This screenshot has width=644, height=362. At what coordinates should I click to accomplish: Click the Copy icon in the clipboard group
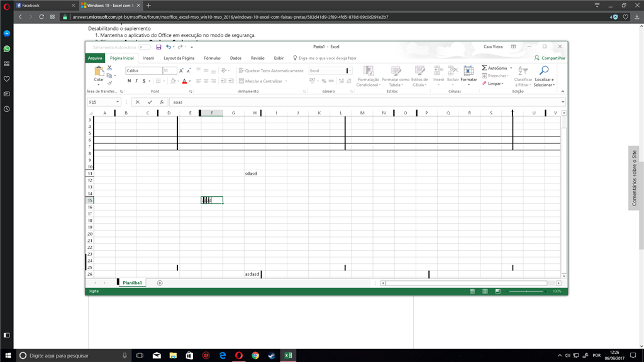(109, 75)
